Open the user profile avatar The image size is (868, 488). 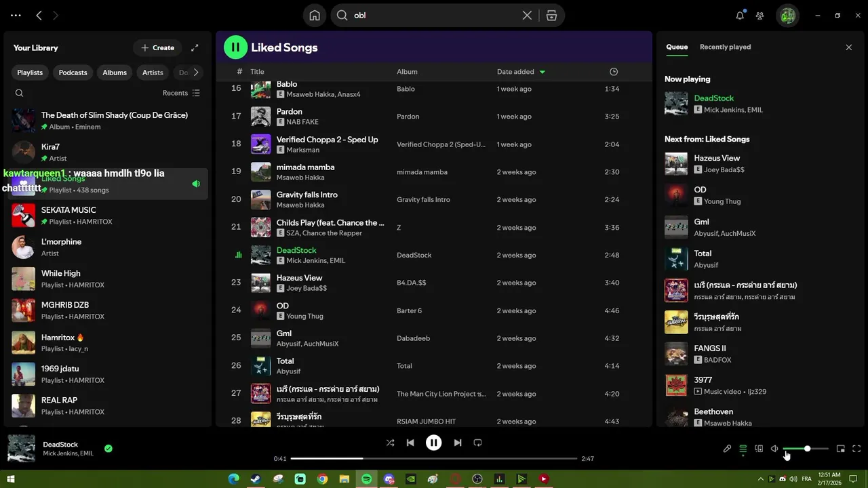click(x=787, y=16)
